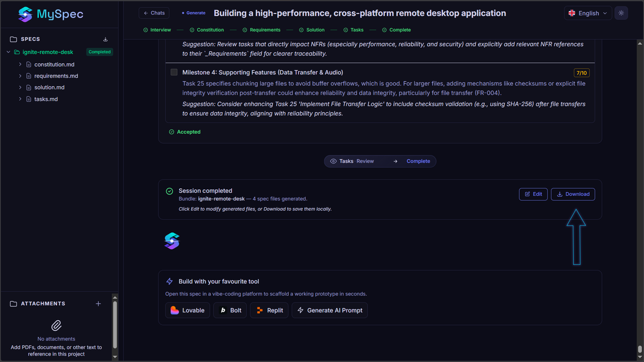644x362 pixels.
Task: Click the Edit button
Action: (533, 194)
